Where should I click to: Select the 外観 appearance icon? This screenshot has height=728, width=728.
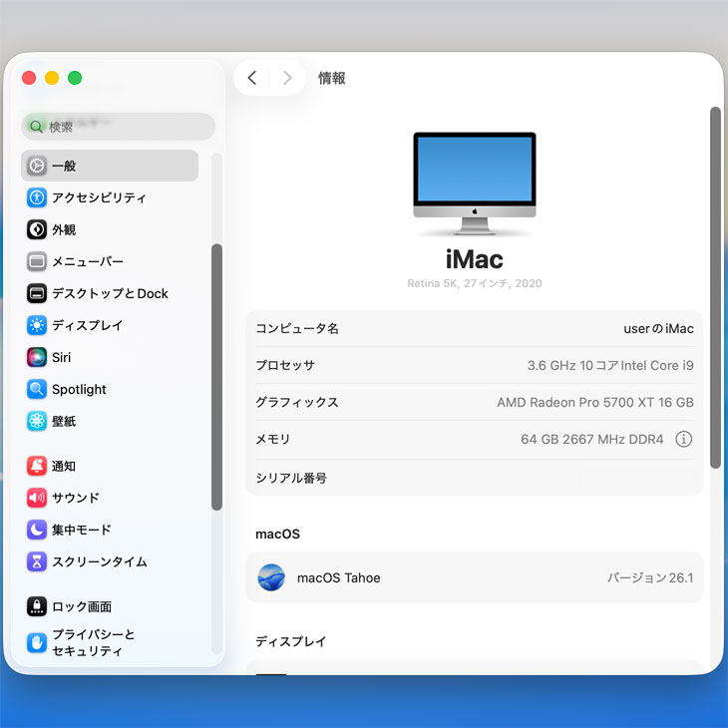click(37, 229)
